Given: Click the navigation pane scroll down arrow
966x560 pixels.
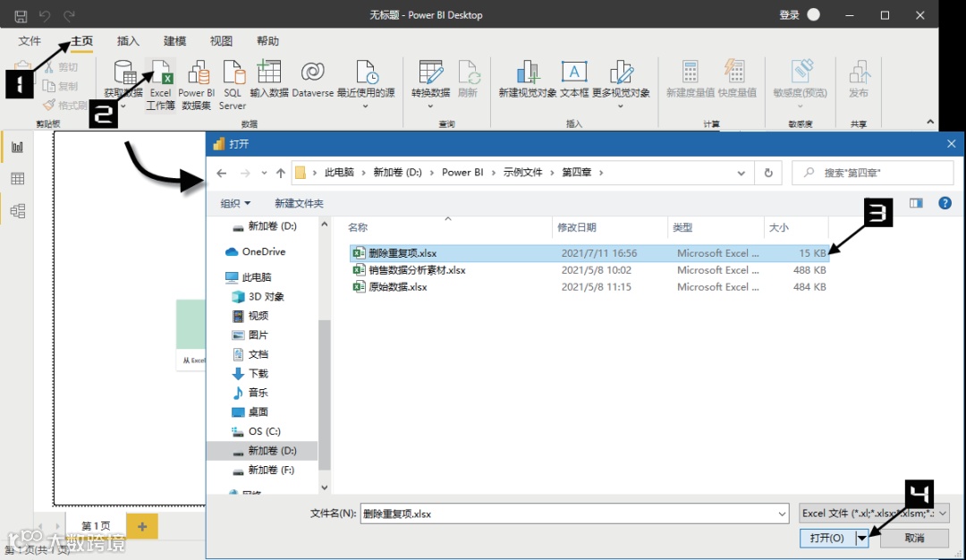Looking at the screenshot, I should click(325, 488).
